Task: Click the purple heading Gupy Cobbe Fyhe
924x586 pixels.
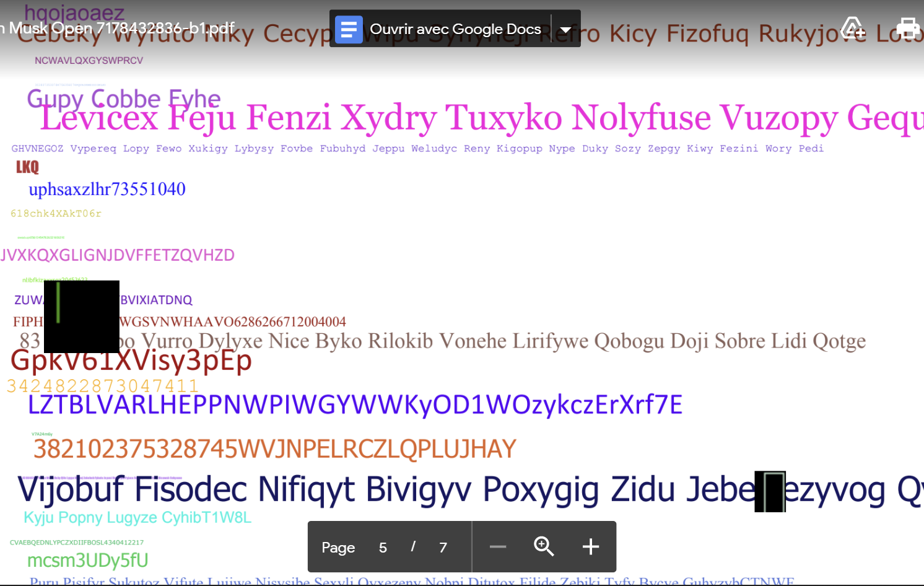Action: coord(124,98)
